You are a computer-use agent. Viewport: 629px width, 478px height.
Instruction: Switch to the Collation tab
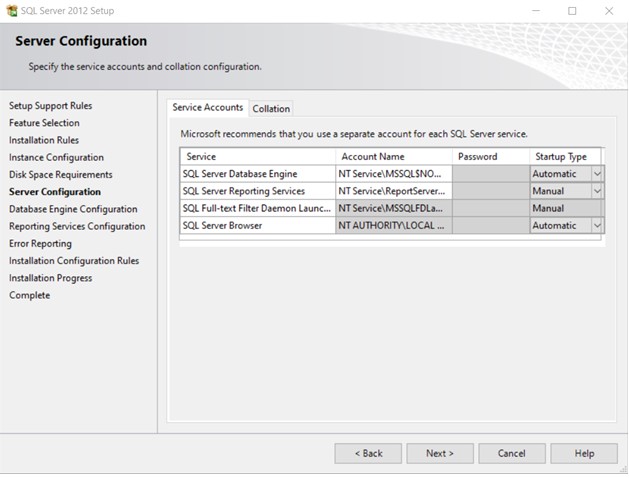tap(271, 109)
